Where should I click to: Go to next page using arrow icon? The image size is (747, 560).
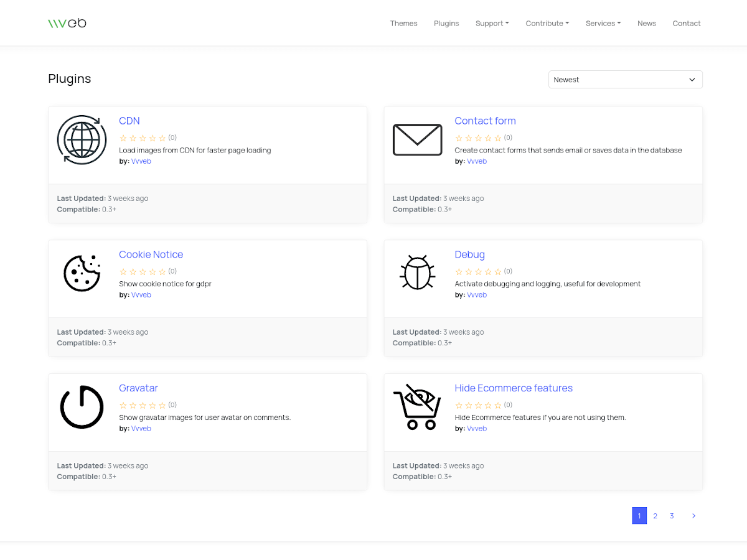coord(693,516)
